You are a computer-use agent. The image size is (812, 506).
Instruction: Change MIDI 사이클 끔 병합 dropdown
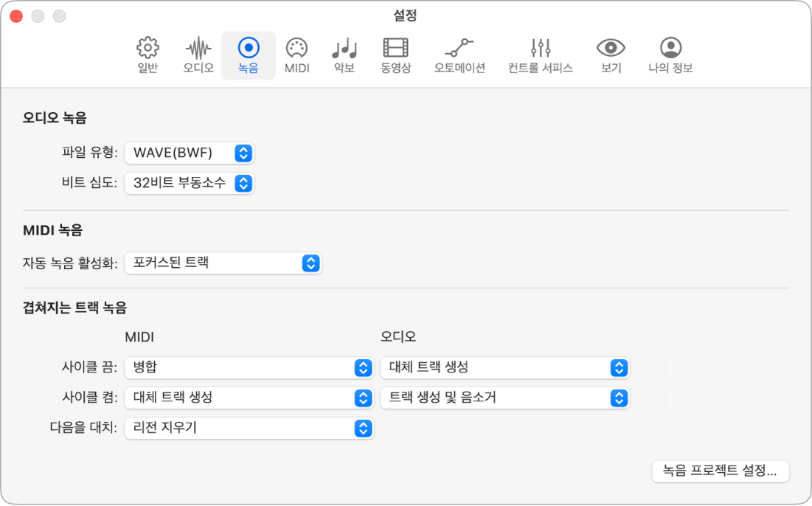[x=249, y=367]
